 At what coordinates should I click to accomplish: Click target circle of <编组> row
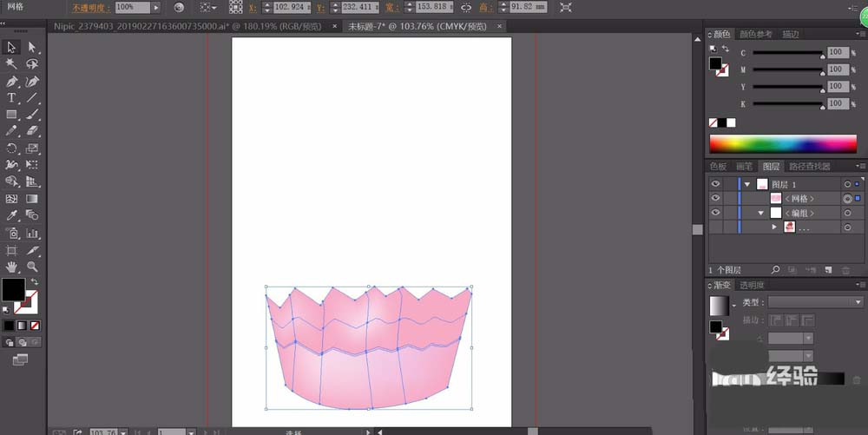(x=847, y=213)
